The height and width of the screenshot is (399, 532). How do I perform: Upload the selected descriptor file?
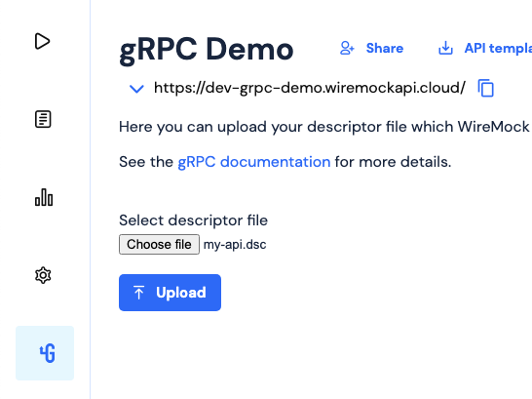170,293
